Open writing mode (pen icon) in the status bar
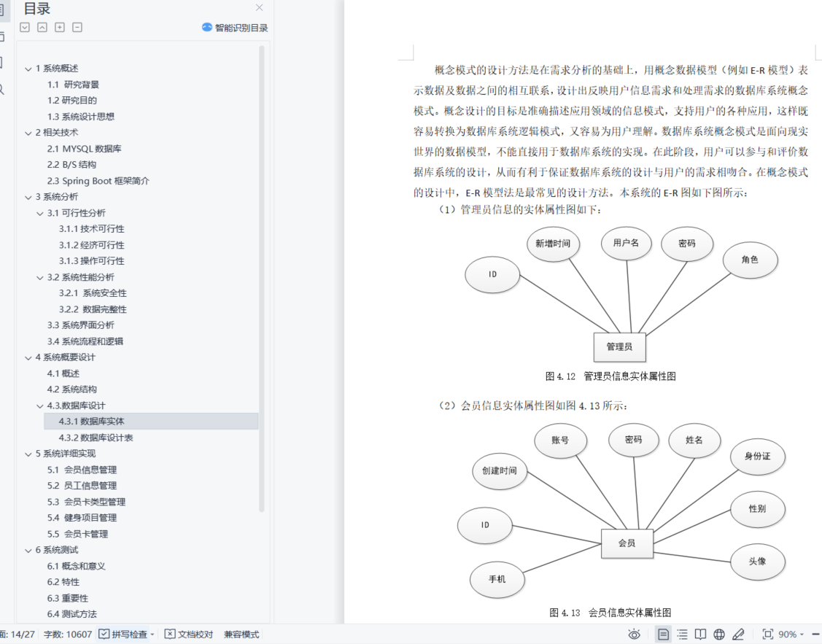This screenshot has width=822, height=644. tap(738, 635)
